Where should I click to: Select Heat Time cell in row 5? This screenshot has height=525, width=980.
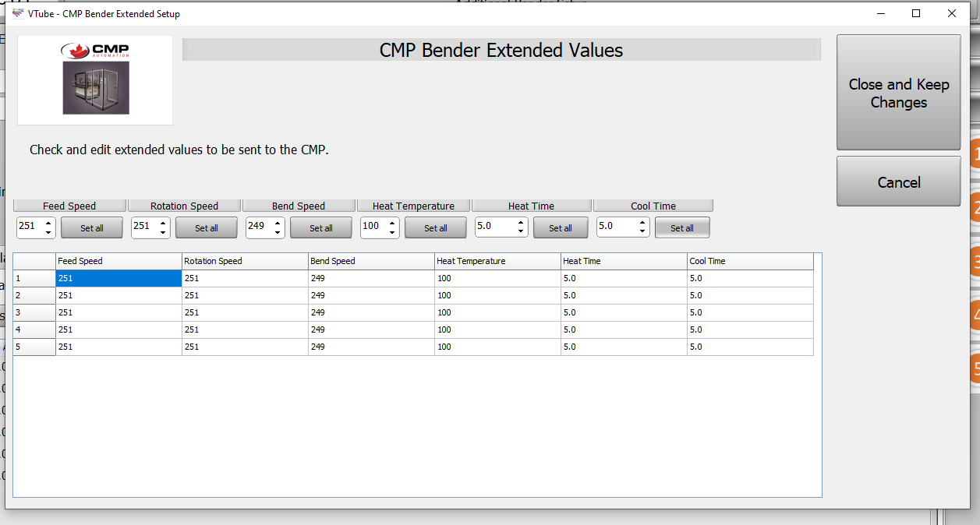[624, 347]
